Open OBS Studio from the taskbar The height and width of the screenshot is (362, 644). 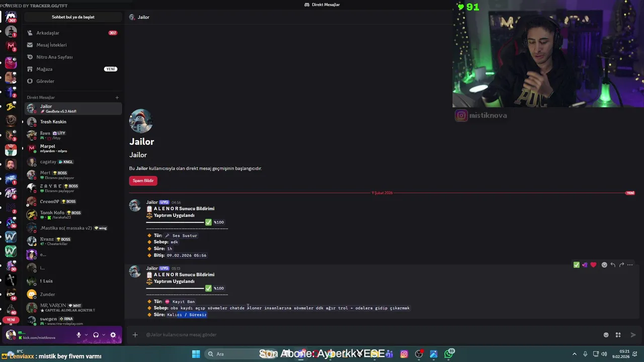419,354
